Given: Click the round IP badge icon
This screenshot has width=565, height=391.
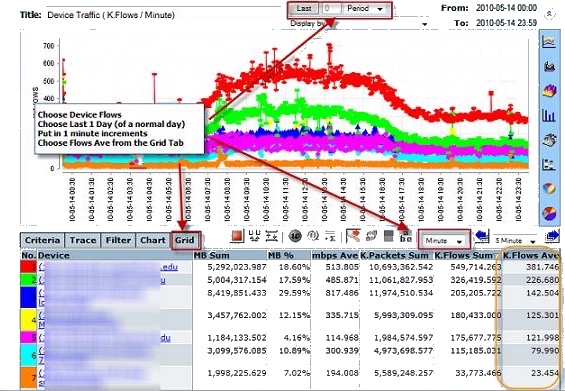Looking at the screenshot, I should (x=295, y=236).
